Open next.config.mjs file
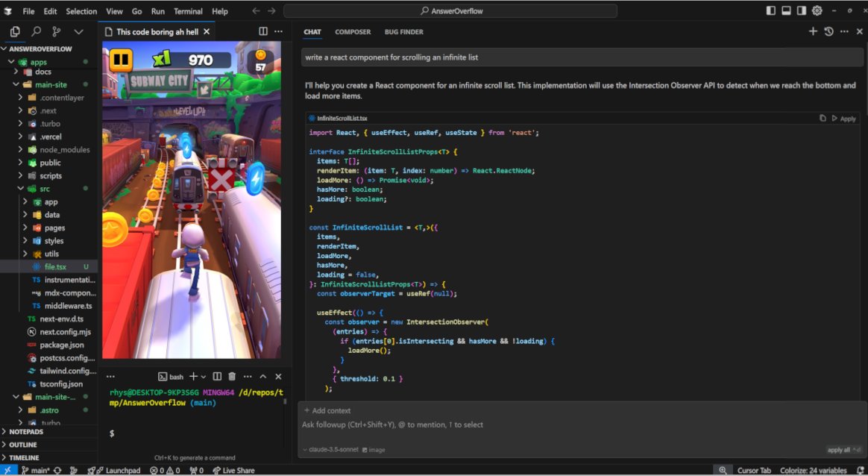This screenshot has height=476, width=868. point(65,332)
